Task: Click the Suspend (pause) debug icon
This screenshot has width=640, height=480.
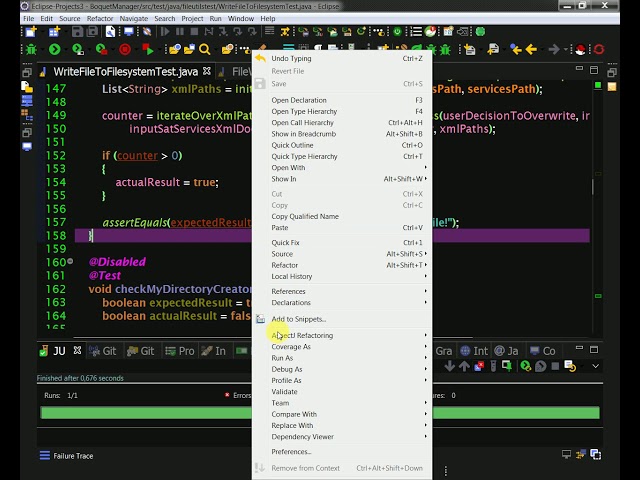Action: (x=180, y=31)
